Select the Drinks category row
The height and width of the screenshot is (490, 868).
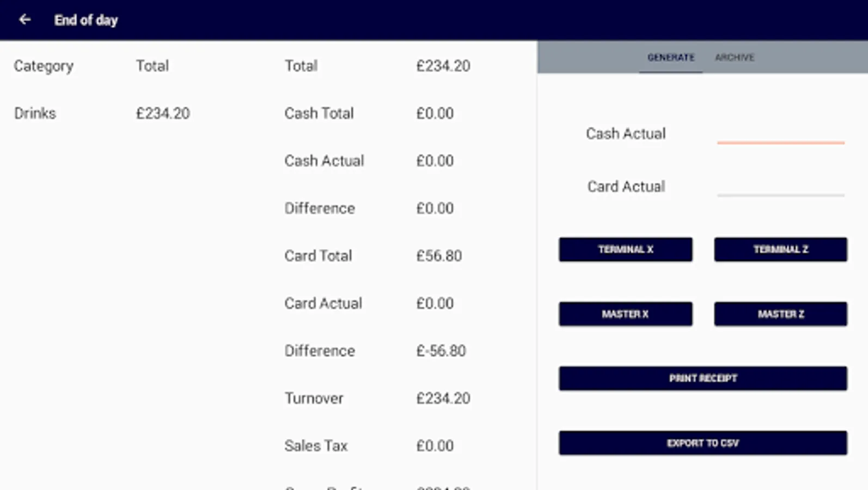point(35,113)
